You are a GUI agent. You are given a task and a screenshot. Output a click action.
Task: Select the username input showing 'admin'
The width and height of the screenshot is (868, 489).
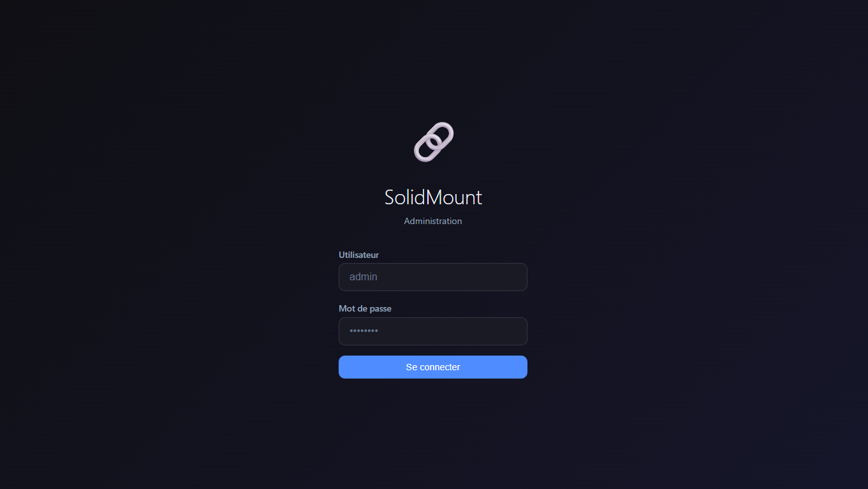[433, 276]
